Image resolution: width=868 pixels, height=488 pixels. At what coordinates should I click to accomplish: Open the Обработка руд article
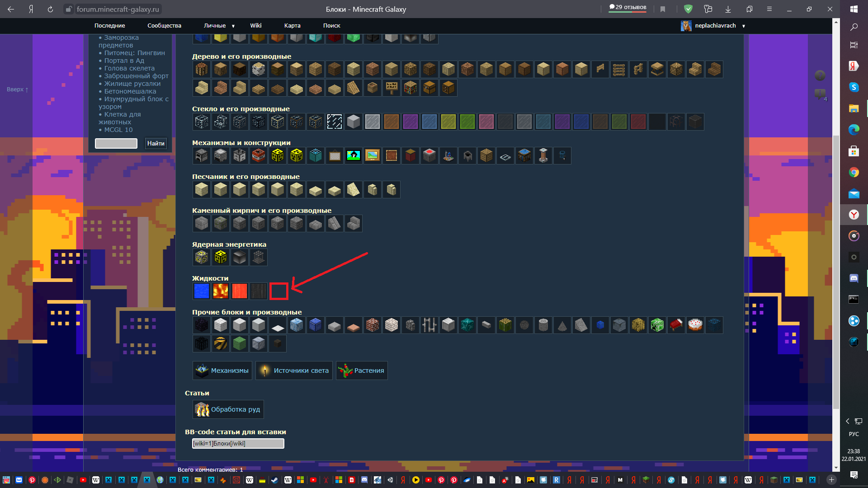click(228, 409)
